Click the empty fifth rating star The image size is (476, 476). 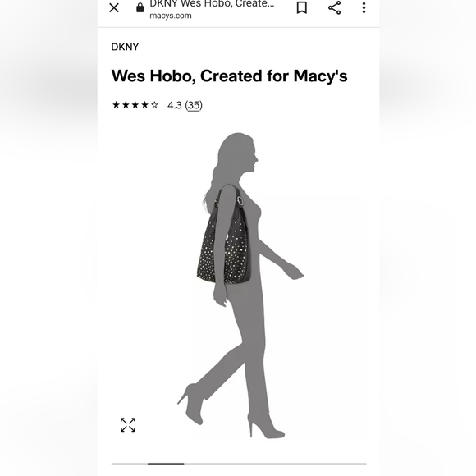[x=154, y=105]
